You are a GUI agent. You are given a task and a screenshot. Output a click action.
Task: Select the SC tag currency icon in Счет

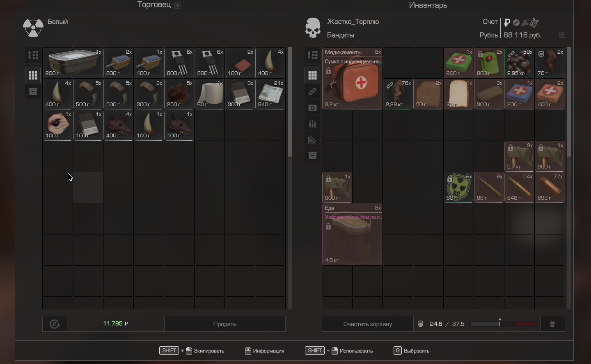(534, 22)
